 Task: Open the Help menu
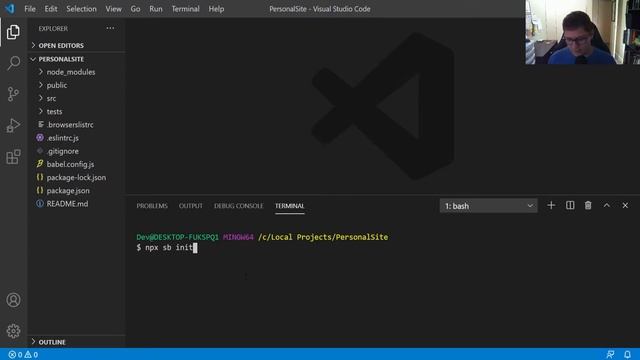[216, 9]
